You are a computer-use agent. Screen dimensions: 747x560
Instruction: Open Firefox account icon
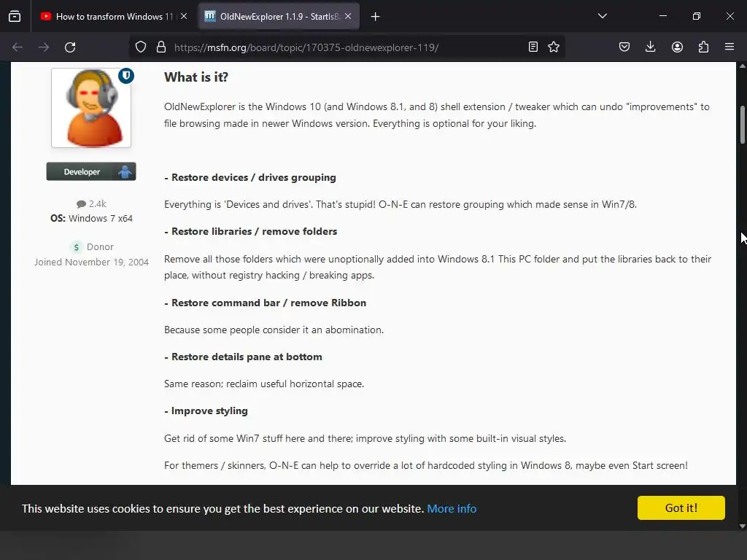click(677, 47)
